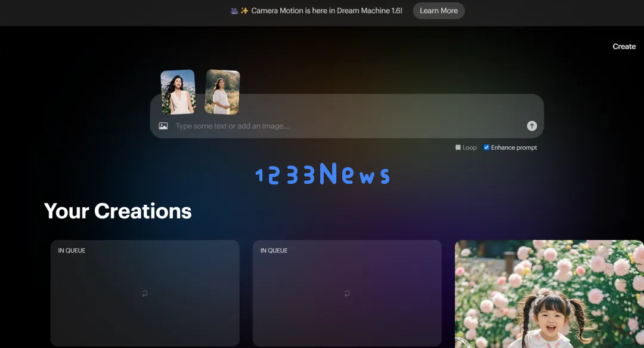Select first uploaded woman in flowers thumbnail
The width and height of the screenshot is (644, 348).
[x=178, y=92]
